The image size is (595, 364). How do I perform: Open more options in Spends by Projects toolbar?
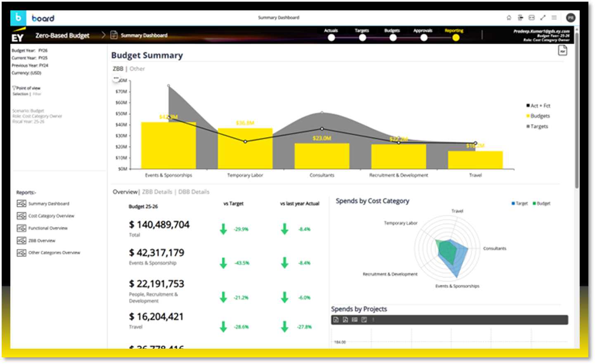click(373, 320)
